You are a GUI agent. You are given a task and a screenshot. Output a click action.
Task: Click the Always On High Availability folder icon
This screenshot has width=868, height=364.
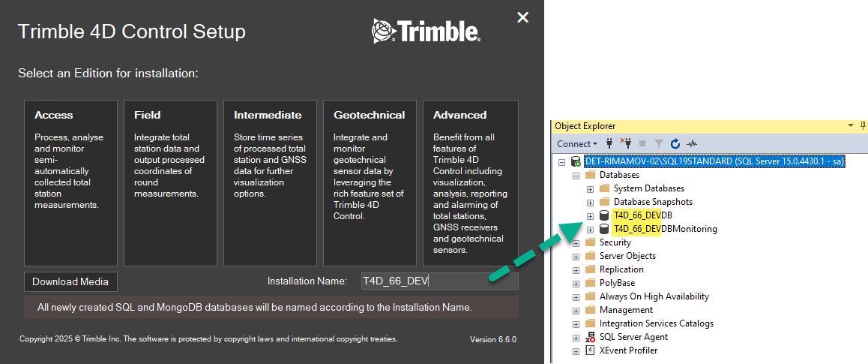[590, 297]
